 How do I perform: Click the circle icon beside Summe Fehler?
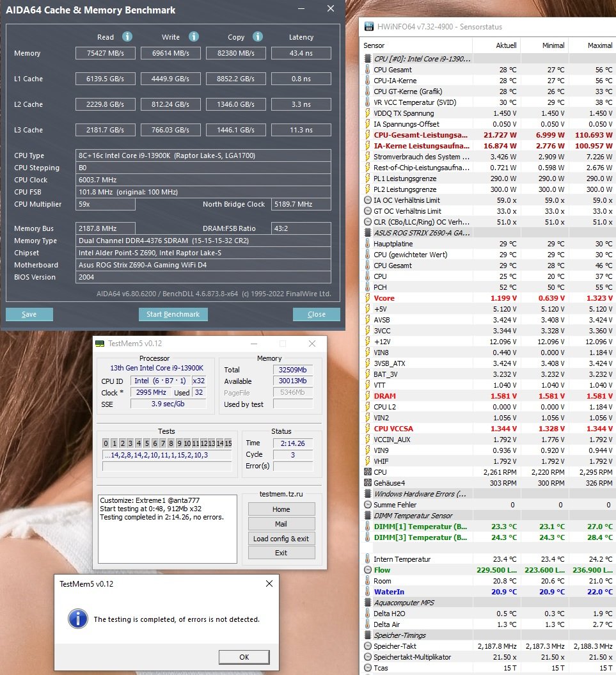tap(368, 505)
